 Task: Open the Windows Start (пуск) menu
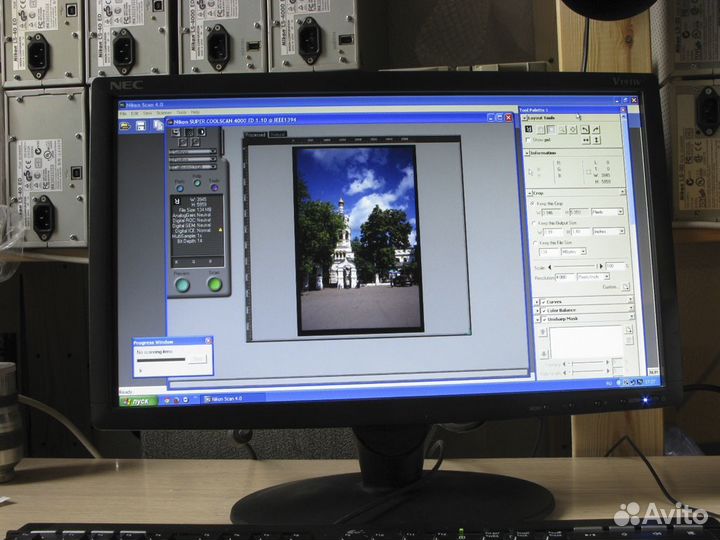pos(138,398)
